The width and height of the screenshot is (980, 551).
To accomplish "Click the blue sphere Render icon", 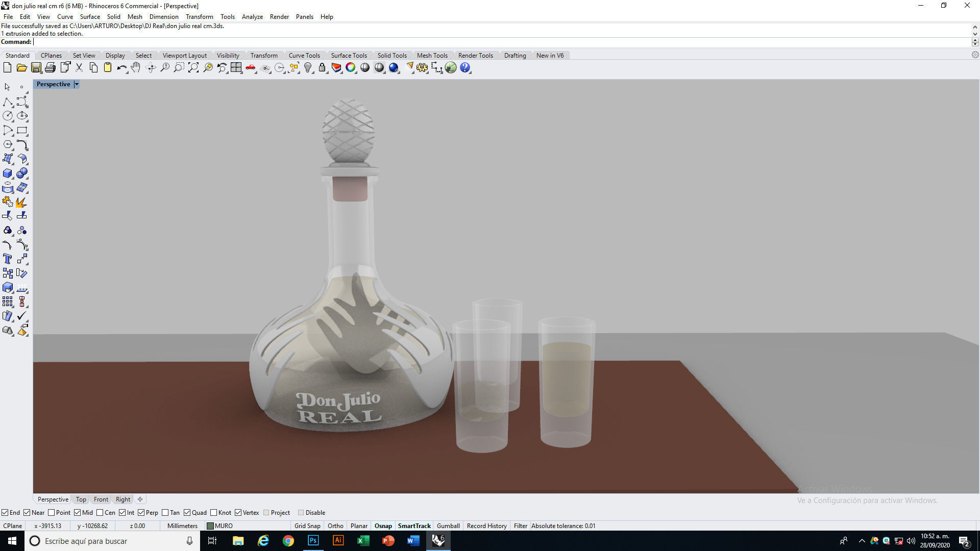I will point(394,67).
